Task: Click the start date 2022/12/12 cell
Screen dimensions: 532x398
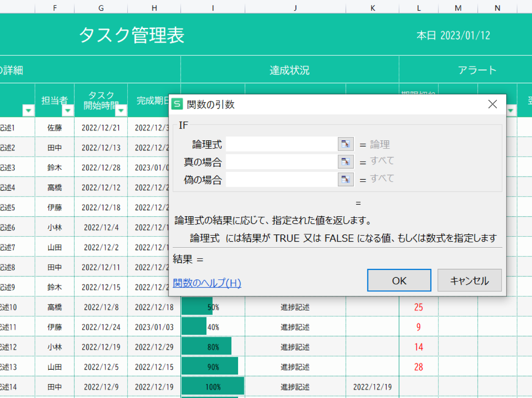Action: [x=101, y=188]
